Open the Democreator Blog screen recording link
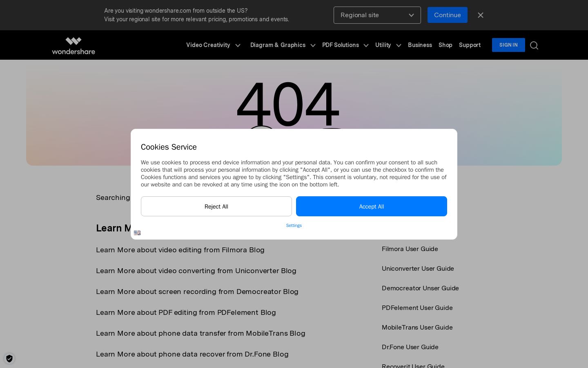This screenshot has height=368, width=588. coord(197,292)
